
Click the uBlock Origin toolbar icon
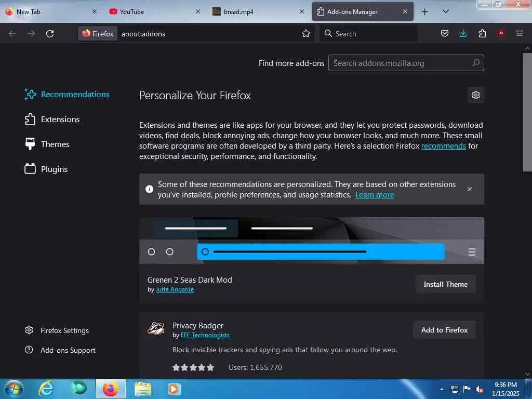[501, 33]
